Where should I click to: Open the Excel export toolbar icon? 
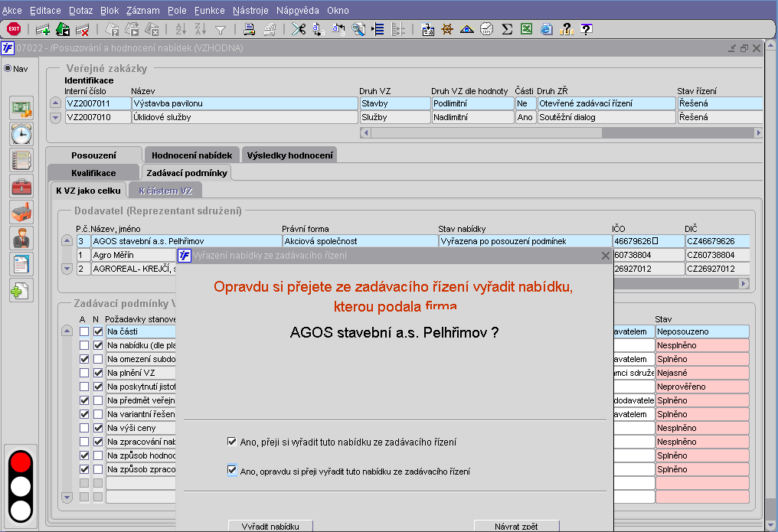point(527,29)
